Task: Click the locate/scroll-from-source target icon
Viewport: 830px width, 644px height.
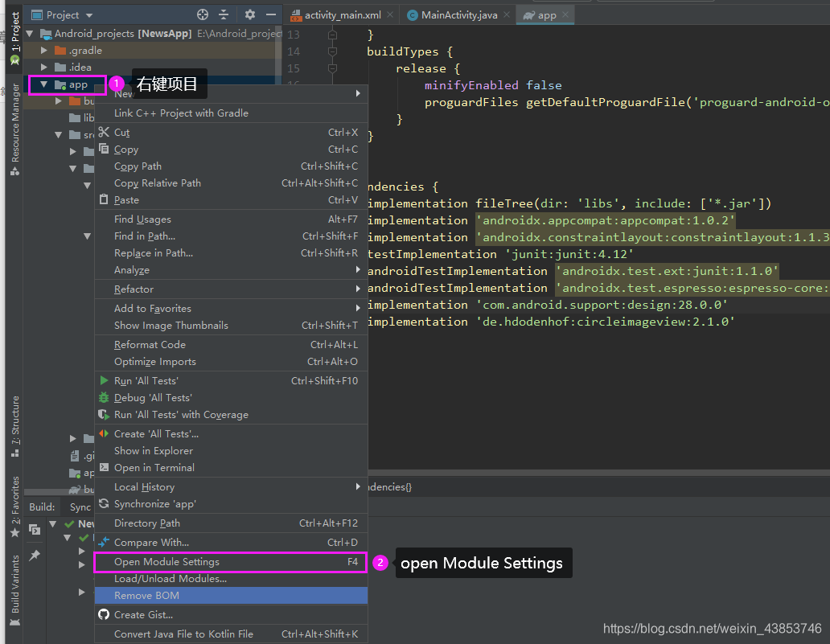Action: pos(203,14)
